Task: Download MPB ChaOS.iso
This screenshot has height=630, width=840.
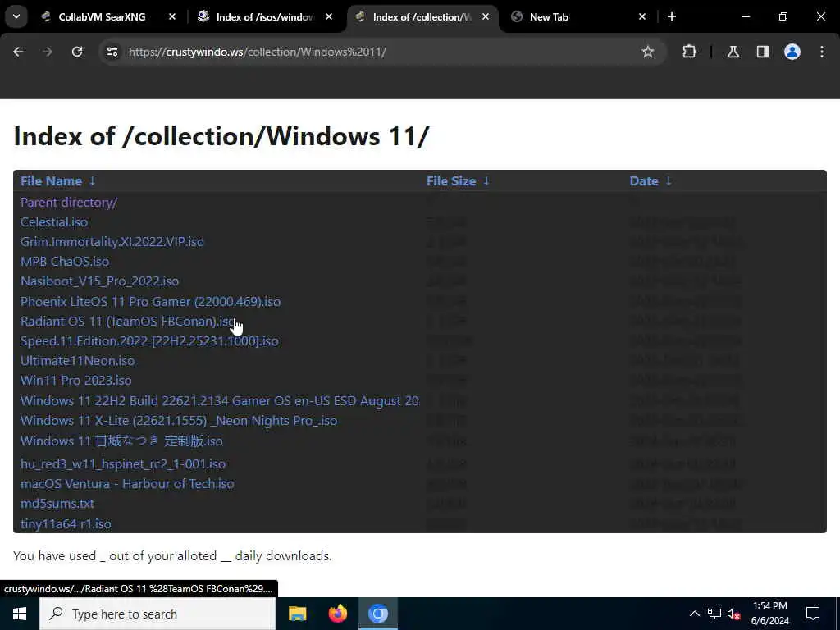Action: tap(64, 262)
